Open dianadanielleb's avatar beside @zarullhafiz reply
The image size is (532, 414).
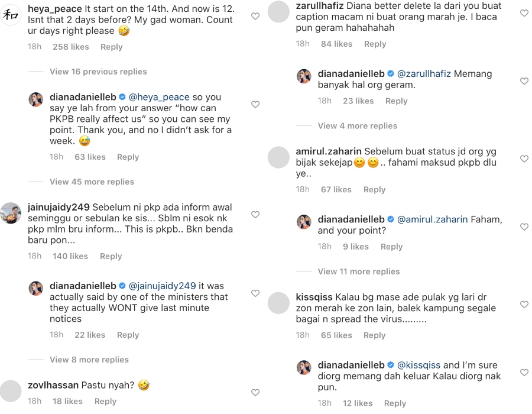[x=304, y=76]
